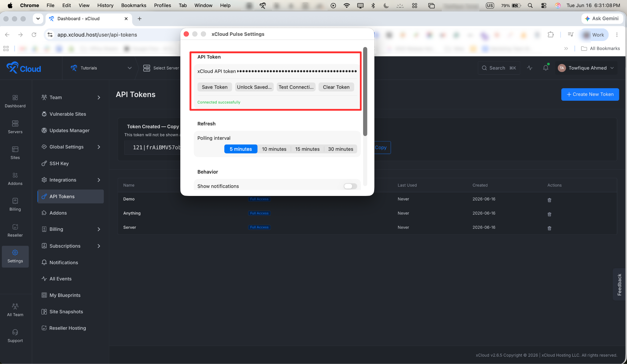This screenshot has height=364, width=627.
Task: Open All Bookmarks folder
Action: click(600, 48)
